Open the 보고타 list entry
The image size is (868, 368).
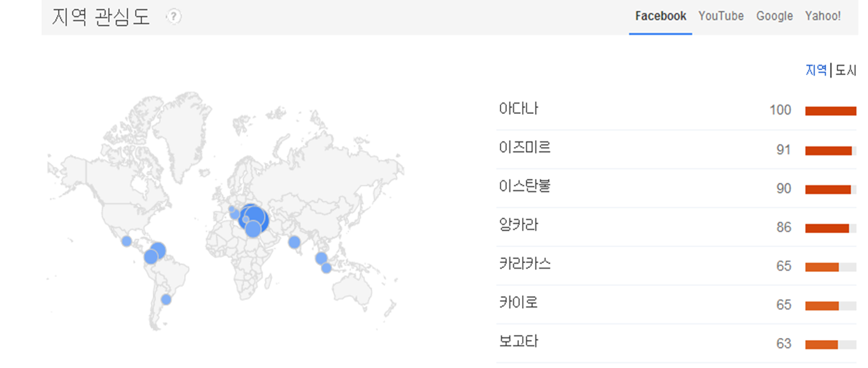click(x=519, y=343)
